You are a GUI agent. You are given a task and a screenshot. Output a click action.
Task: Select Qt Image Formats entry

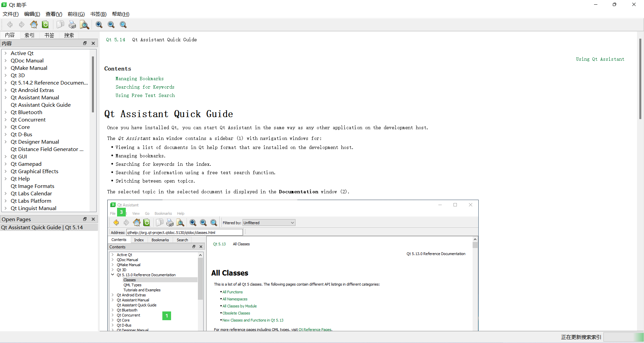(x=33, y=186)
